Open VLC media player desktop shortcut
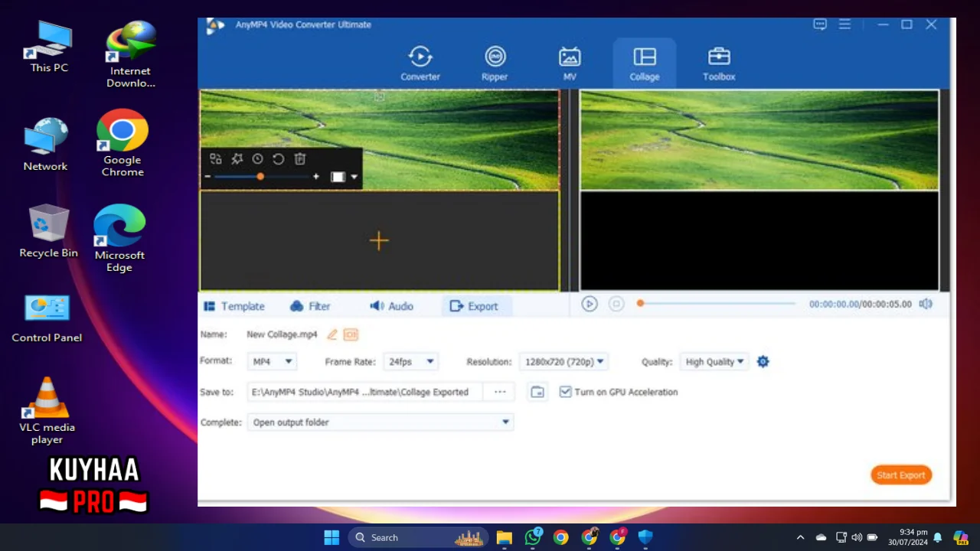980x551 pixels. pos(47,411)
